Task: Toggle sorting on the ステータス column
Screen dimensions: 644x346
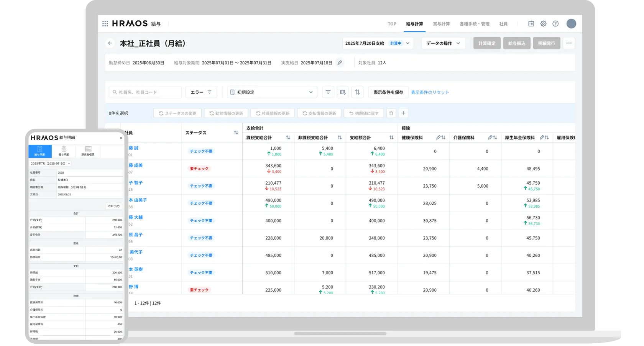Action: tap(235, 133)
